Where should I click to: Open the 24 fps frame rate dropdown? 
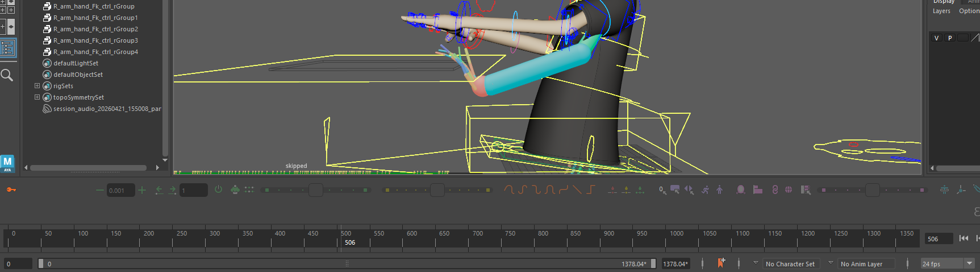(969, 263)
